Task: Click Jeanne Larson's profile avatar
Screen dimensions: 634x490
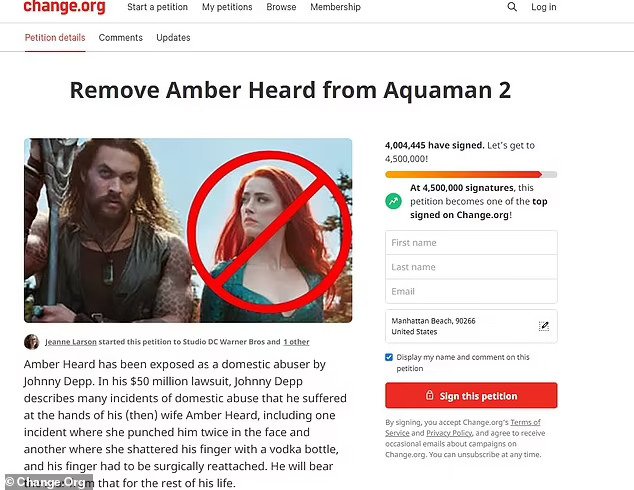Action: click(x=32, y=342)
